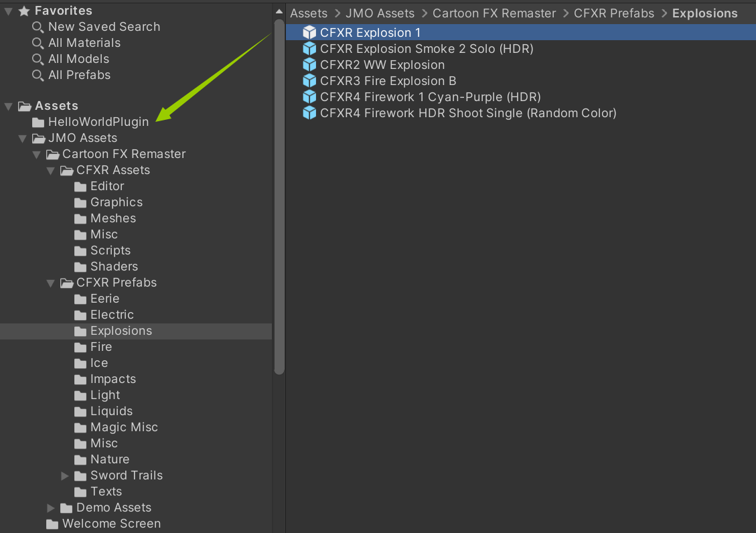756x533 pixels.
Task: Collapse the Favorites section triangle
Action: pyautogui.click(x=8, y=11)
